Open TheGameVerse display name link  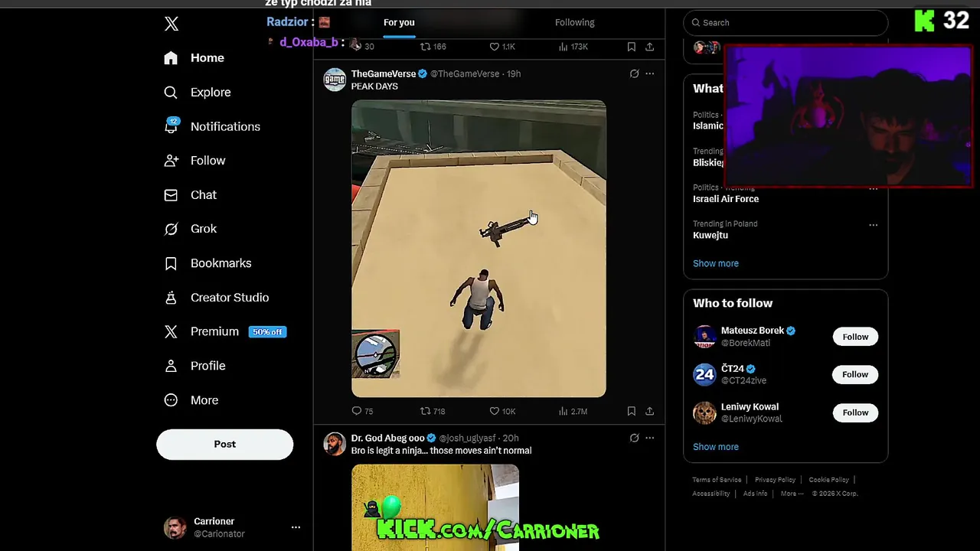pyautogui.click(x=384, y=73)
